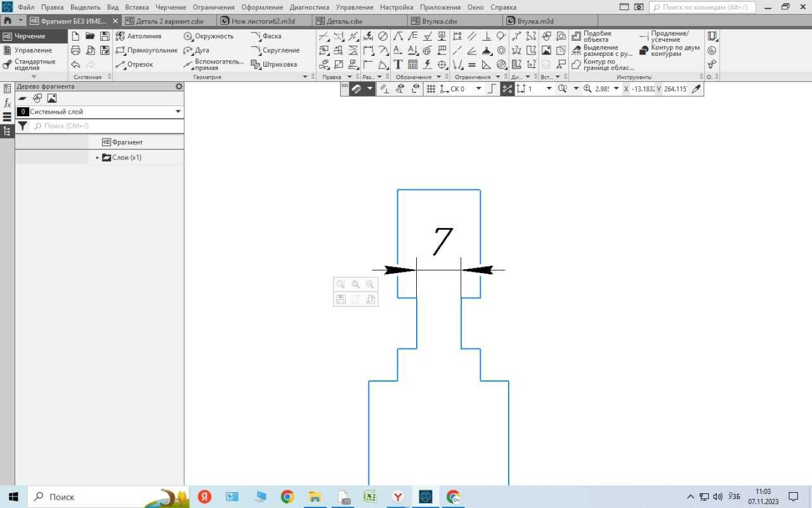The width and height of the screenshot is (812, 508).
Task: Open Excel from the taskbar
Action: pos(370,497)
